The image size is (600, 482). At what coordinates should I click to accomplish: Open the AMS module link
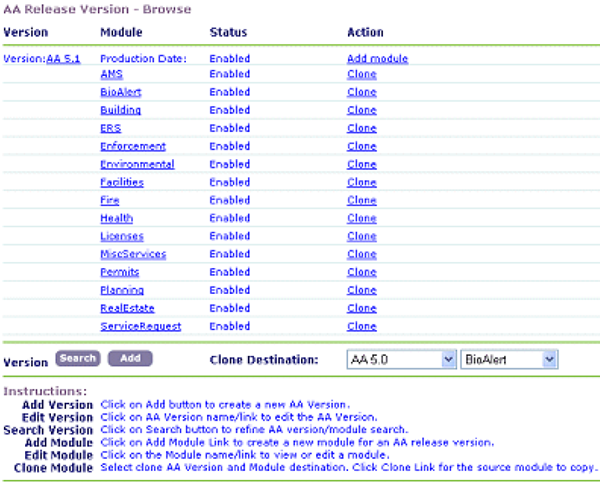tap(112, 74)
